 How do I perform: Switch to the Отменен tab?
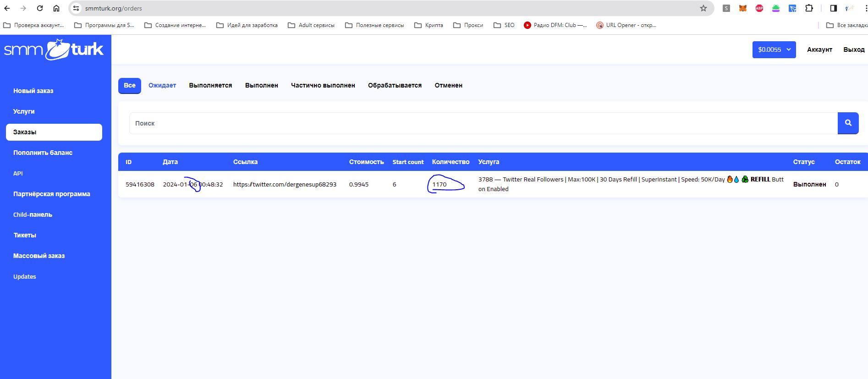coord(449,85)
